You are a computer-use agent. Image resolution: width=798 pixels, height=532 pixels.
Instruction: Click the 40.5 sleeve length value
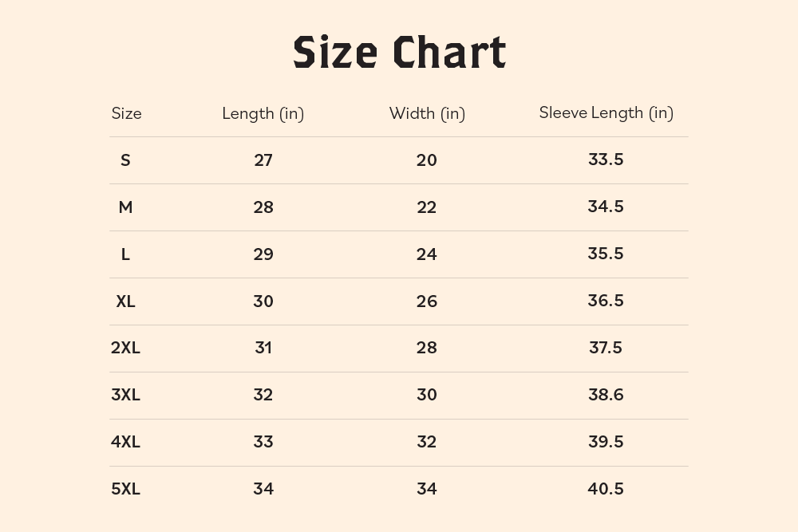606,489
